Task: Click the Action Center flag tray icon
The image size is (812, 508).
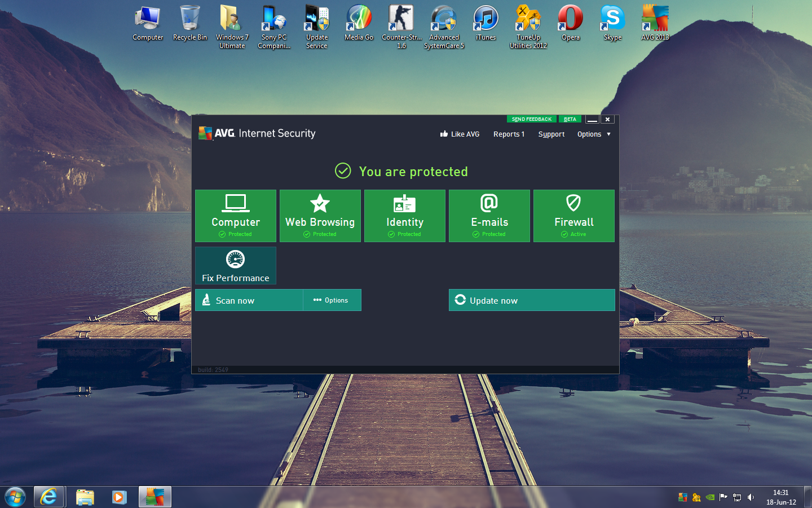Action: 723,497
